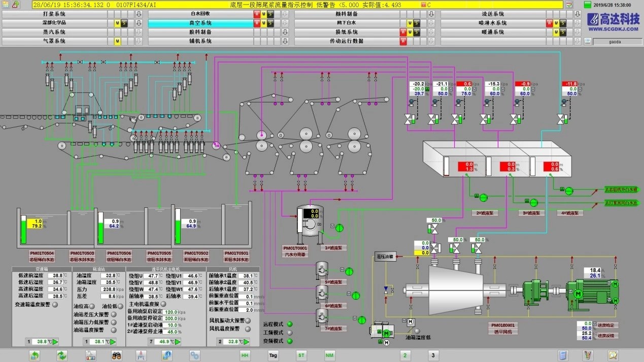Click the binoculars search icon in bottom toolbar
This screenshot has width=644, height=362.
[117, 355]
